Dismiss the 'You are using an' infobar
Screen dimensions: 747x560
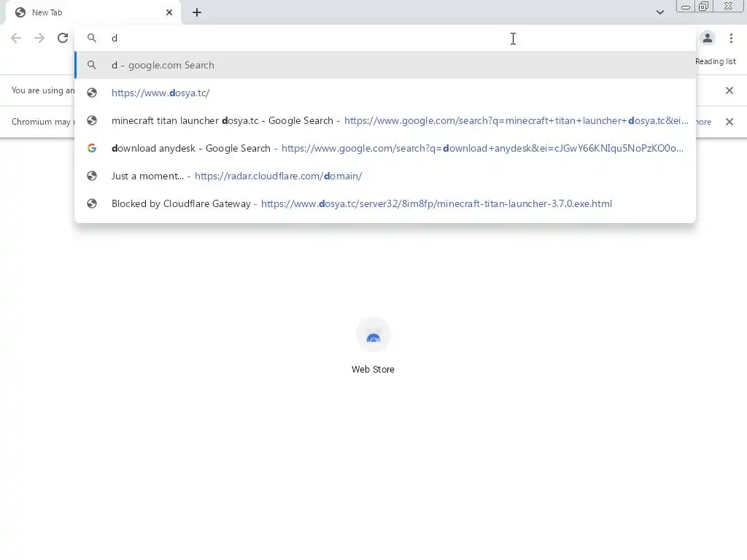(x=729, y=90)
